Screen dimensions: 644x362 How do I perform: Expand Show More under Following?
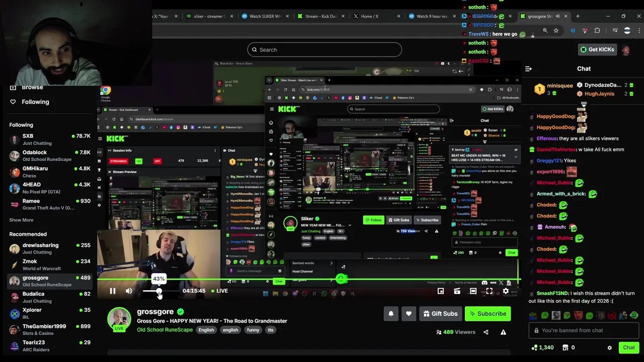click(21, 220)
